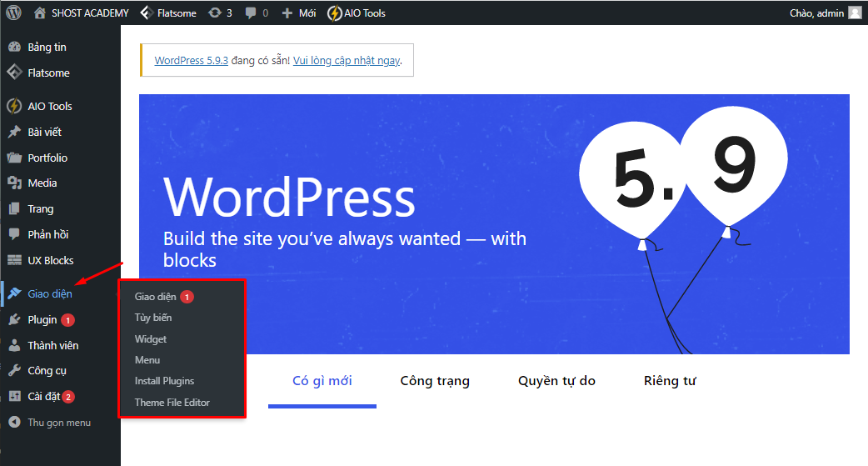Open the Media icon in sidebar

[x=13, y=183]
